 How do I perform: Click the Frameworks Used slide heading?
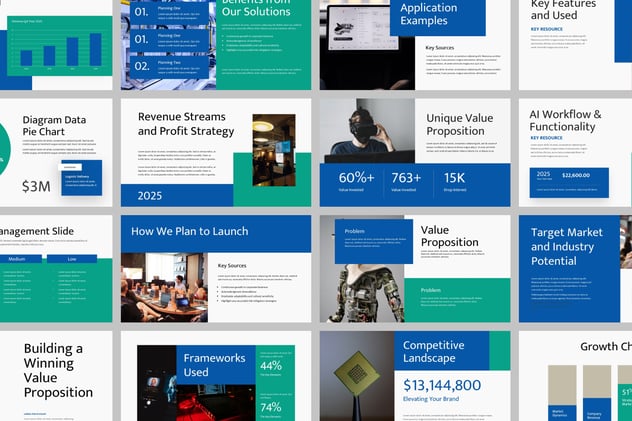209,365
